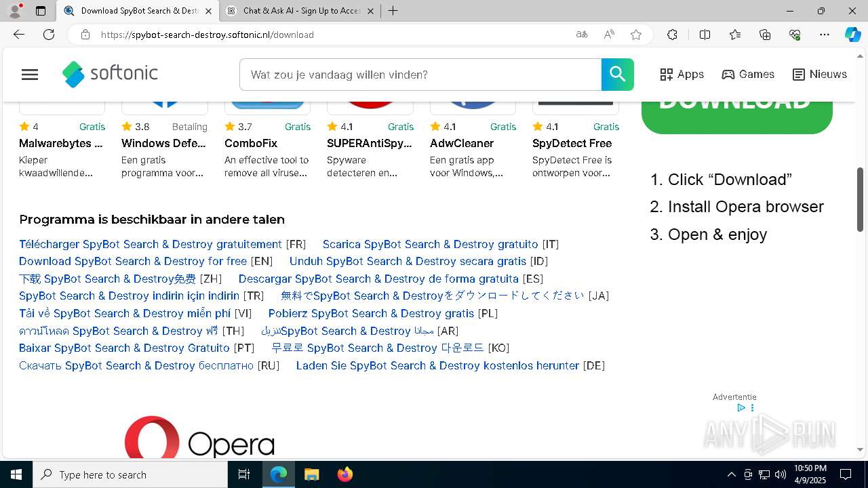Toggle split screen view
Image resolution: width=868 pixels, height=488 pixels.
coord(705,35)
